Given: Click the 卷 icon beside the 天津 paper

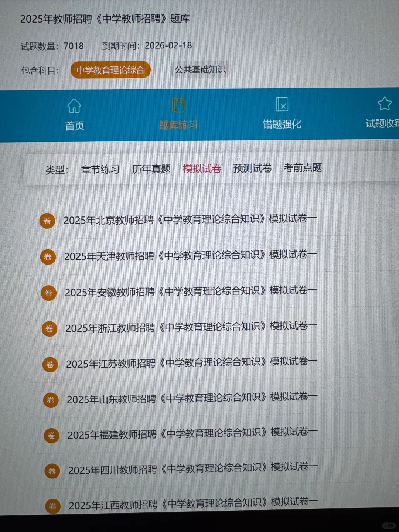Looking at the screenshot, I should click(48, 257).
